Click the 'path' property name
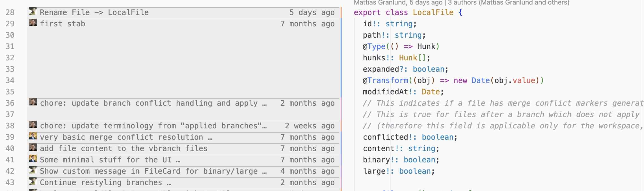Viewport: 644px width, 191px height. 372,35
